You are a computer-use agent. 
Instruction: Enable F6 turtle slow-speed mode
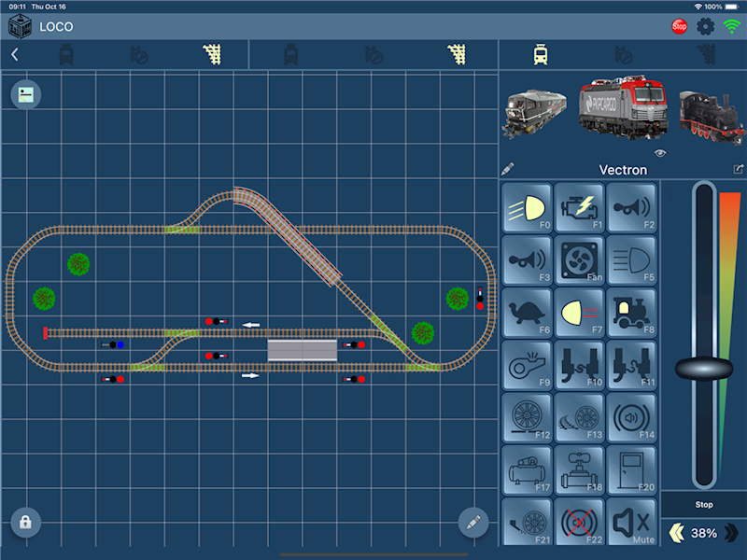[527, 311]
